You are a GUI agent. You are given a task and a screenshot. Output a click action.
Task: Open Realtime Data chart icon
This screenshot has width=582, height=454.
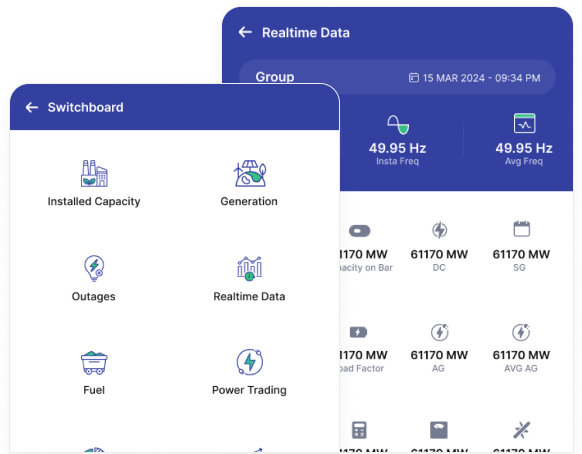click(249, 269)
